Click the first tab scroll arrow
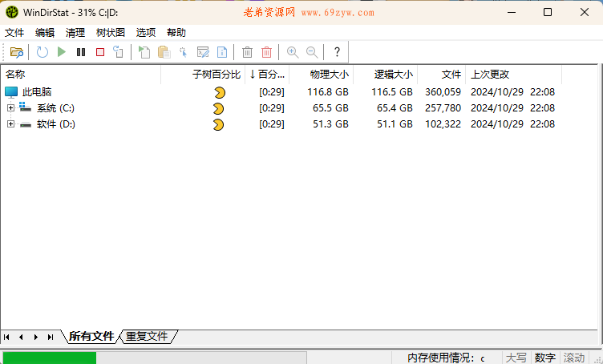603x364 pixels. 6,337
